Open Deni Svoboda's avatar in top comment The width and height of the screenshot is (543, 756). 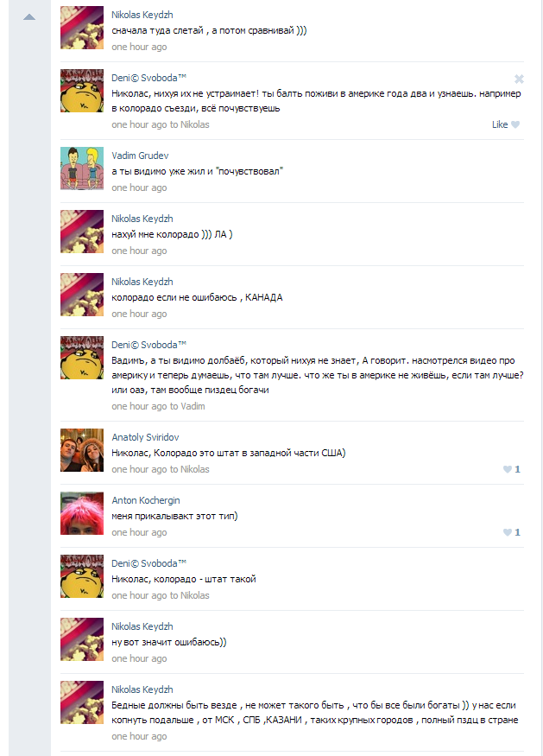point(82,91)
